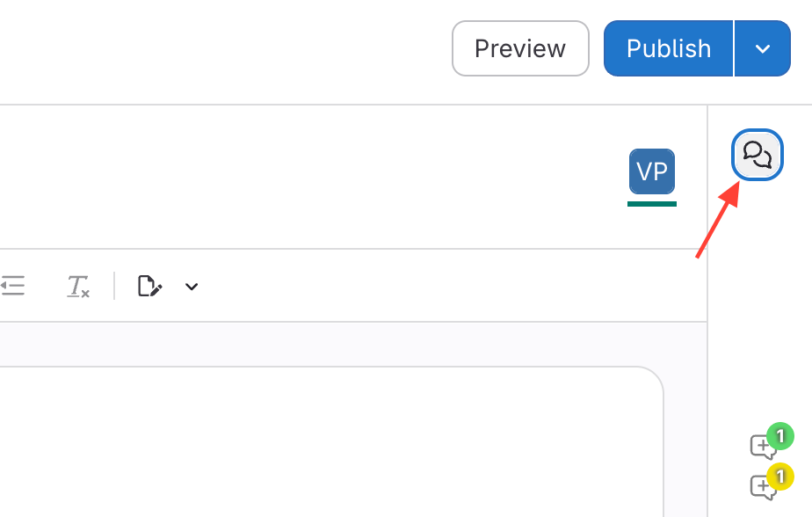Click empty toolbar space right of editing chevron
This screenshot has width=812, height=517.
[439, 286]
